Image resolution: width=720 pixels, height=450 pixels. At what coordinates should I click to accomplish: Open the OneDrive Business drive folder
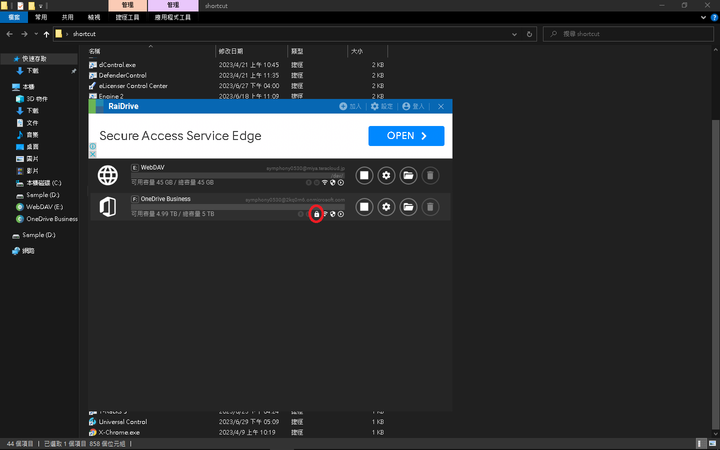tap(408, 207)
